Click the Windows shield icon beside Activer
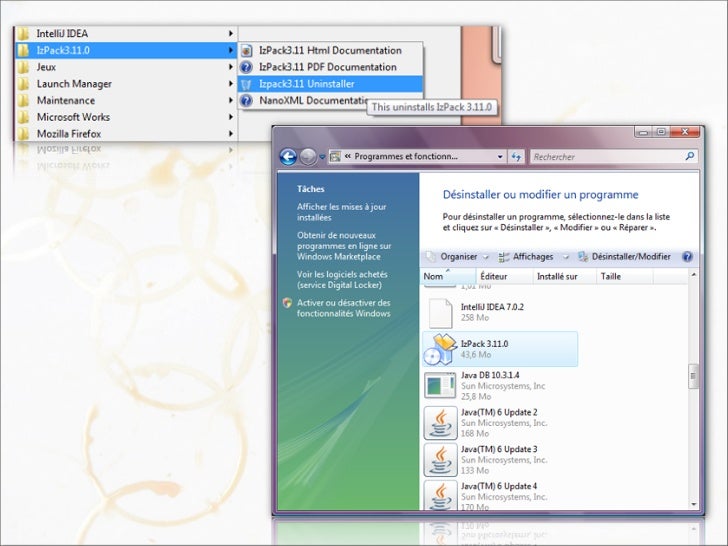The height and width of the screenshot is (546, 728). coord(287,303)
